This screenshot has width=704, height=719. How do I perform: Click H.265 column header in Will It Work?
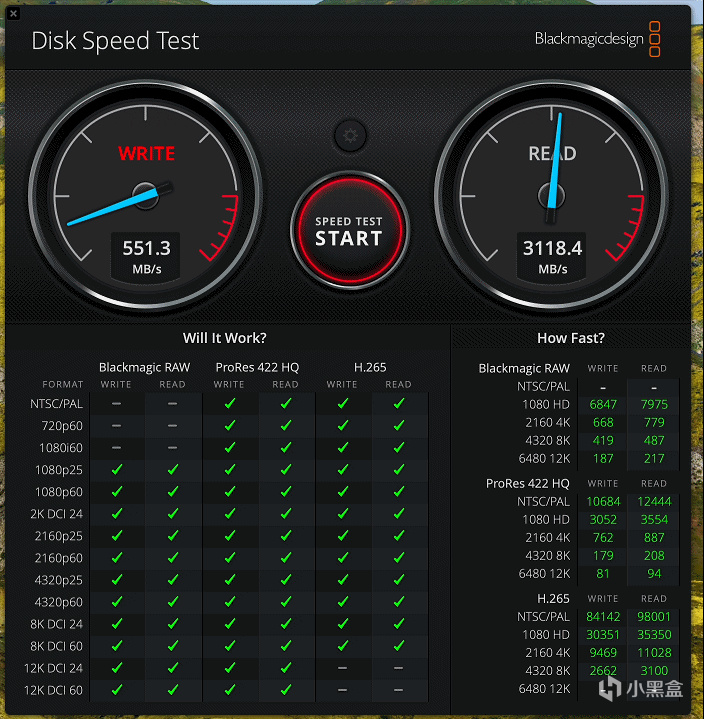(x=370, y=367)
